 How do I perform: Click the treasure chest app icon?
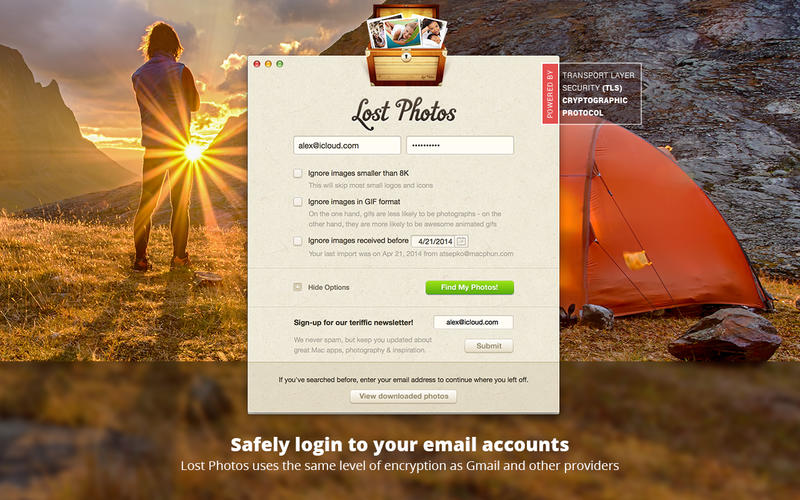pyautogui.click(x=406, y=44)
